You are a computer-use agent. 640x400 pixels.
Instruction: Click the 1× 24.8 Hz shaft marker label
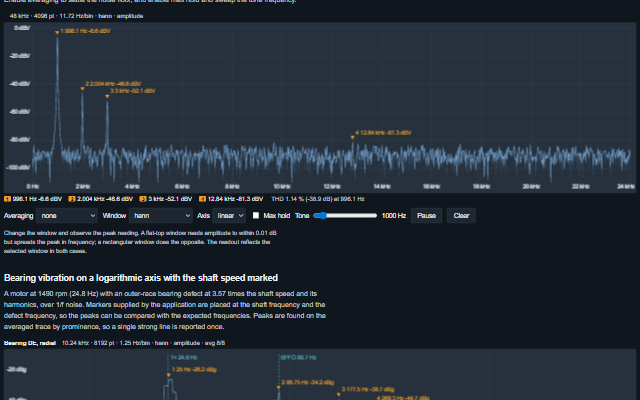point(184,358)
